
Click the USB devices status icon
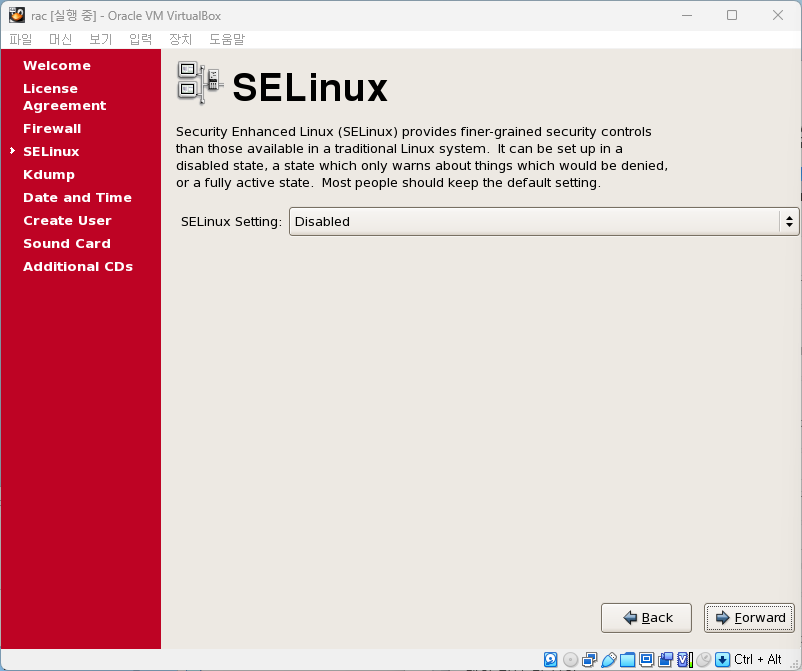click(609, 660)
